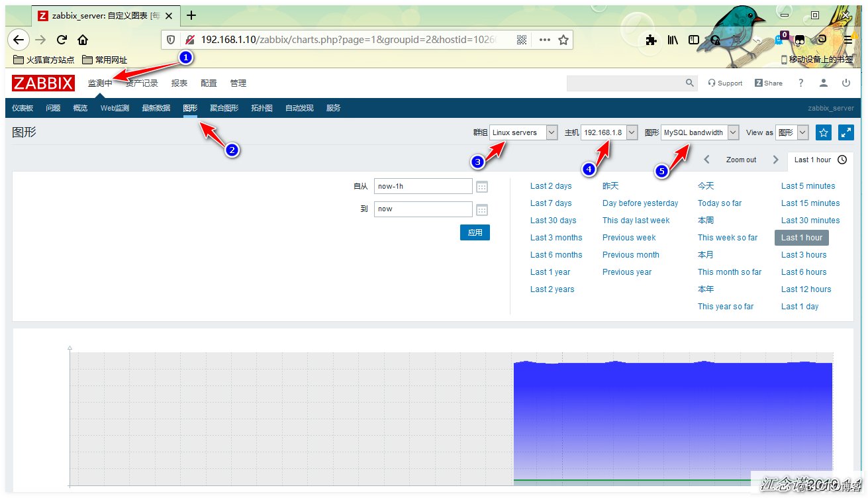The image size is (868, 498).
Task: Open Zabbix help question mark
Action: pos(801,83)
